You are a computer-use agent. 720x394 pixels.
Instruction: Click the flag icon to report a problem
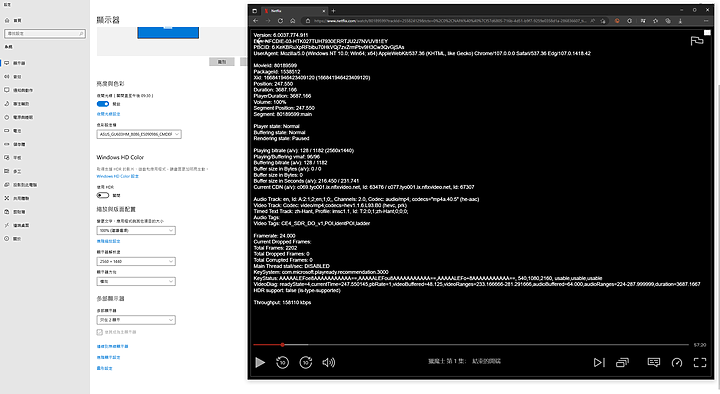(697, 41)
